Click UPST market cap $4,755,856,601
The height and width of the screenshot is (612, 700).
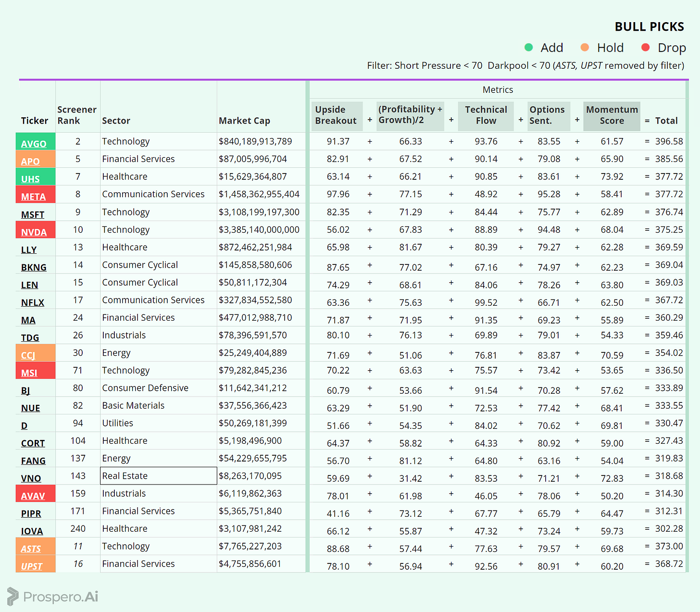(250, 564)
